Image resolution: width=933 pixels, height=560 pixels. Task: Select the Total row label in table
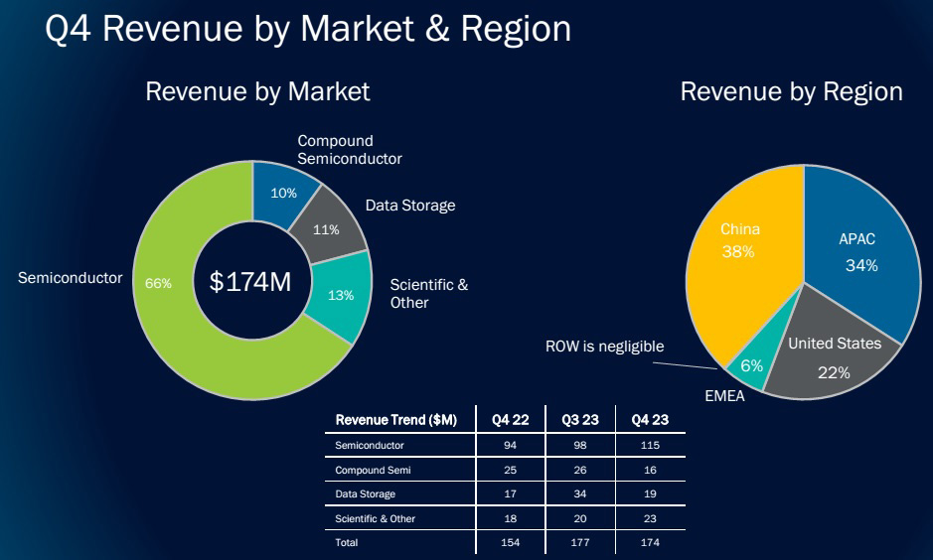point(347,543)
